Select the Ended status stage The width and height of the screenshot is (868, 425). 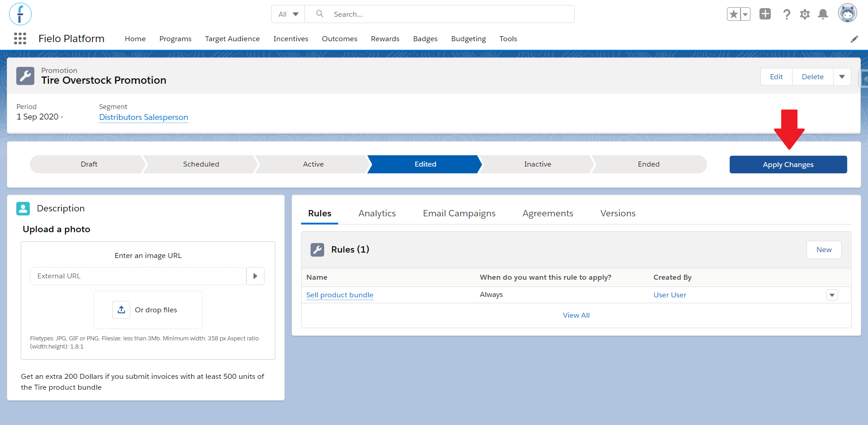pos(649,164)
